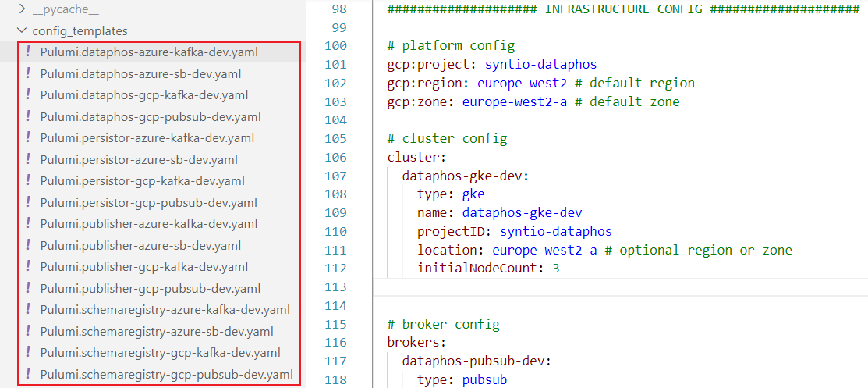Viewport: 868px width, 388px height.
Task: Click the '# platform config' comment
Action: (451, 46)
